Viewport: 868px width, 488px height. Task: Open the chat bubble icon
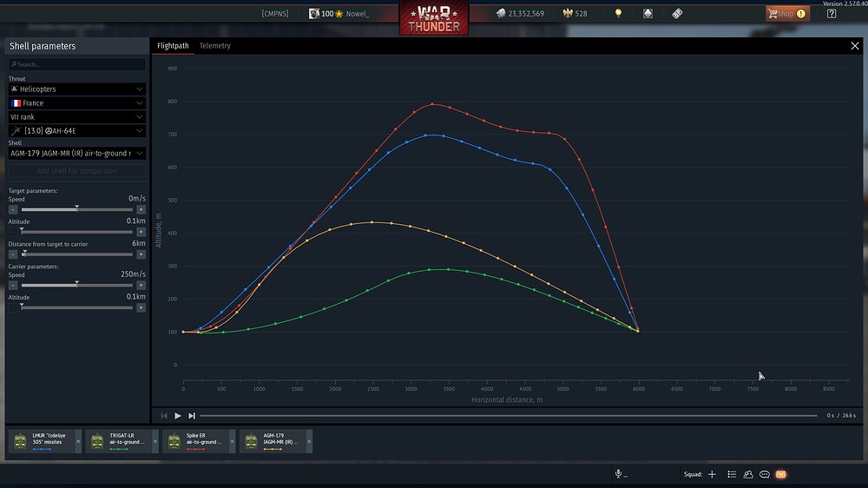click(x=765, y=474)
